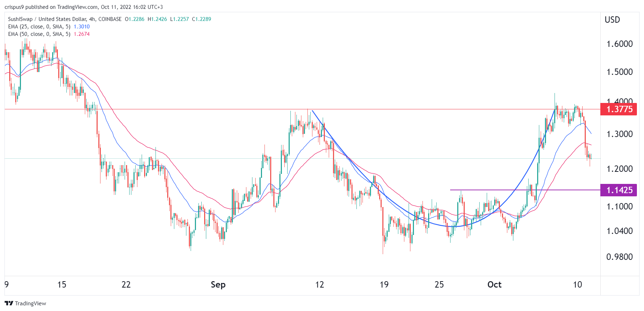Click the red 1.3775 price label

coord(618,109)
